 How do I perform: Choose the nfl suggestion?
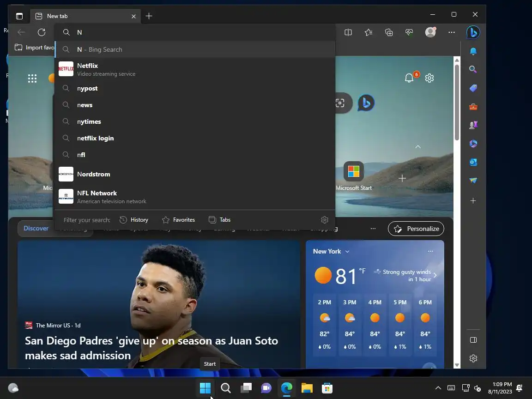coord(195,155)
